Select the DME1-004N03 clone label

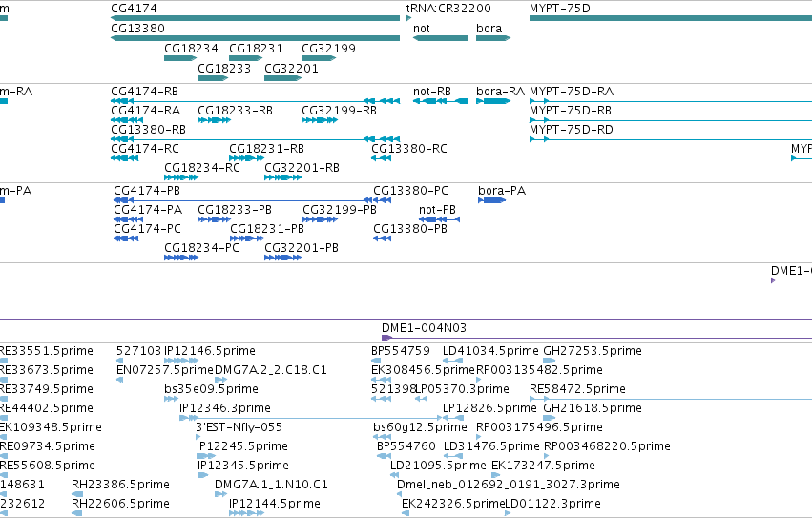pyautogui.click(x=424, y=328)
